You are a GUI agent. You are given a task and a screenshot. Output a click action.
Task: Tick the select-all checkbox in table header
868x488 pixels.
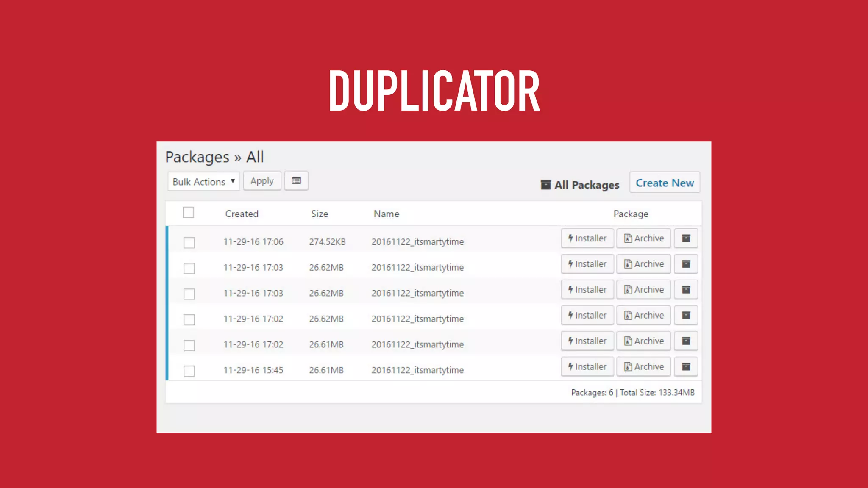pos(189,212)
